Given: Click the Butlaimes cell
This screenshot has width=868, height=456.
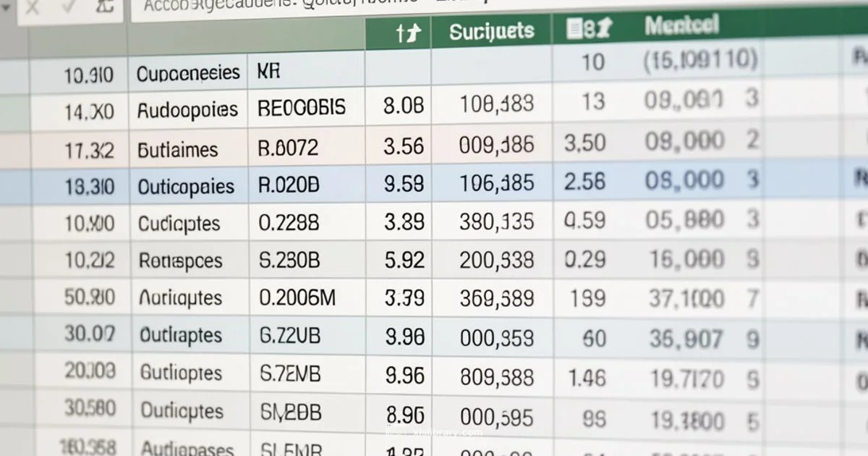Looking at the screenshot, I should tap(178, 150).
